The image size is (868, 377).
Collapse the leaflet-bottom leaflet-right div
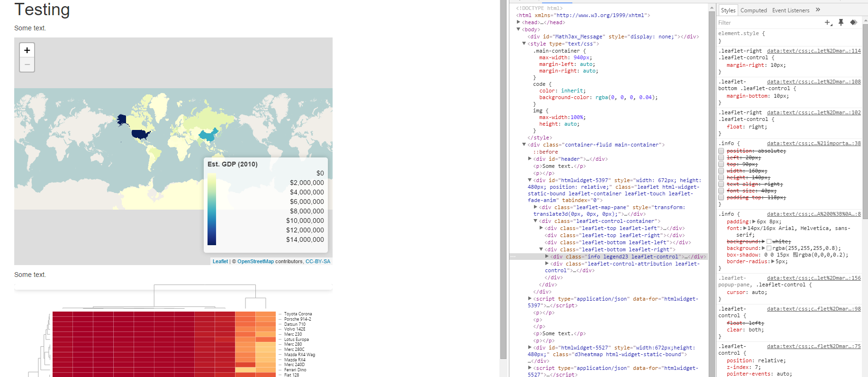click(541, 249)
